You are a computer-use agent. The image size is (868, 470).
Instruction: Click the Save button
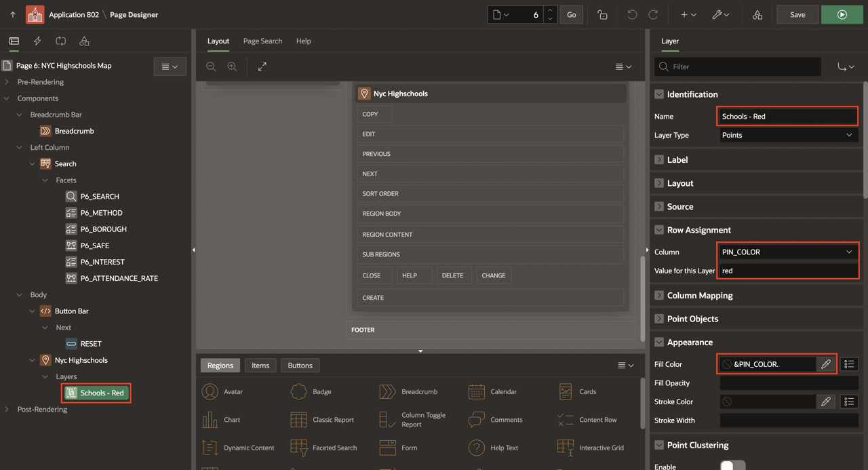click(x=797, y=14)
